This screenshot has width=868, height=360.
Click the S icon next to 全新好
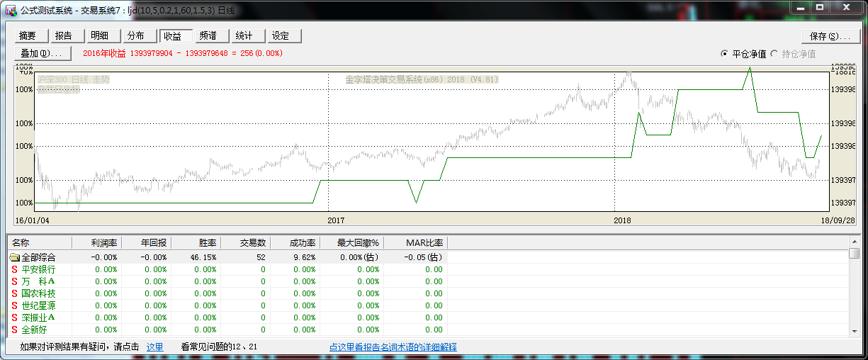click(14, 330)
